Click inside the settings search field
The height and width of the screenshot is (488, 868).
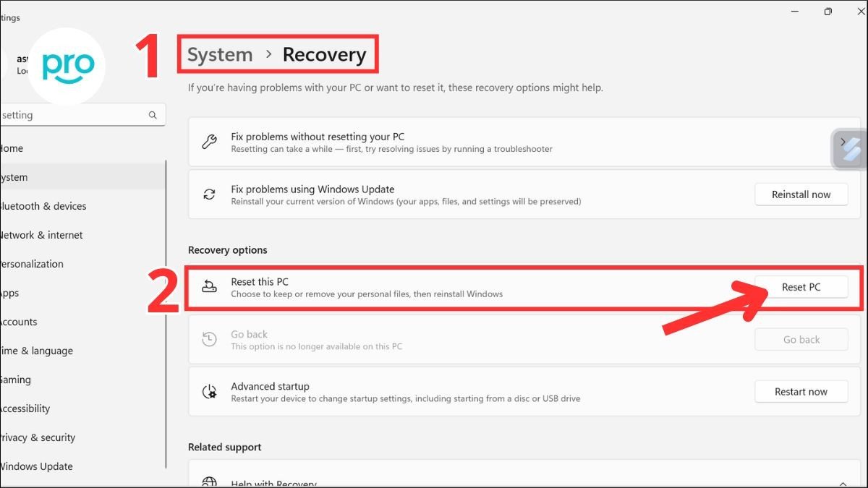point(72,114)
